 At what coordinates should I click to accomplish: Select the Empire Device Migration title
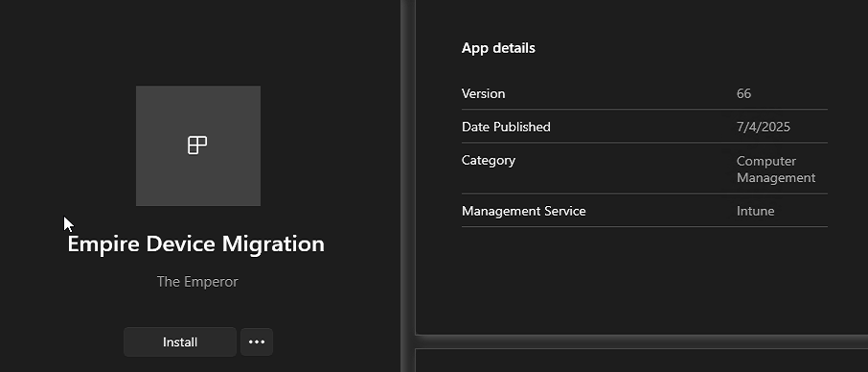pyautogui.click(x=196, y=244)
